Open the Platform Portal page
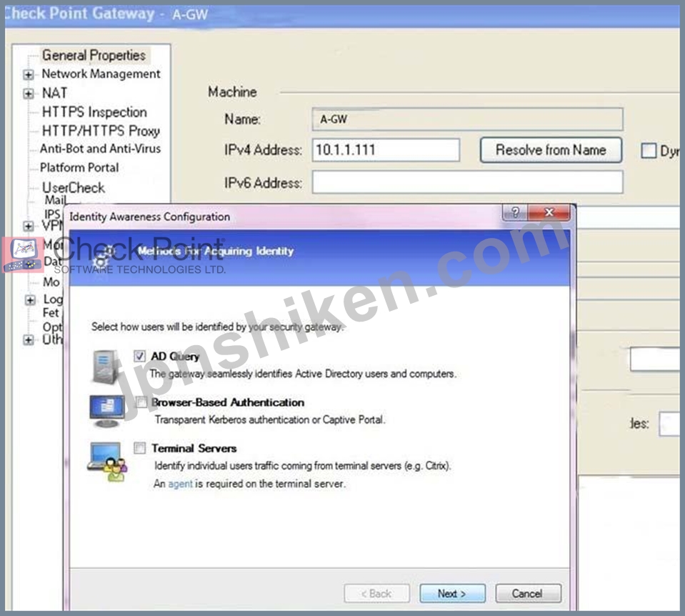 79,167
